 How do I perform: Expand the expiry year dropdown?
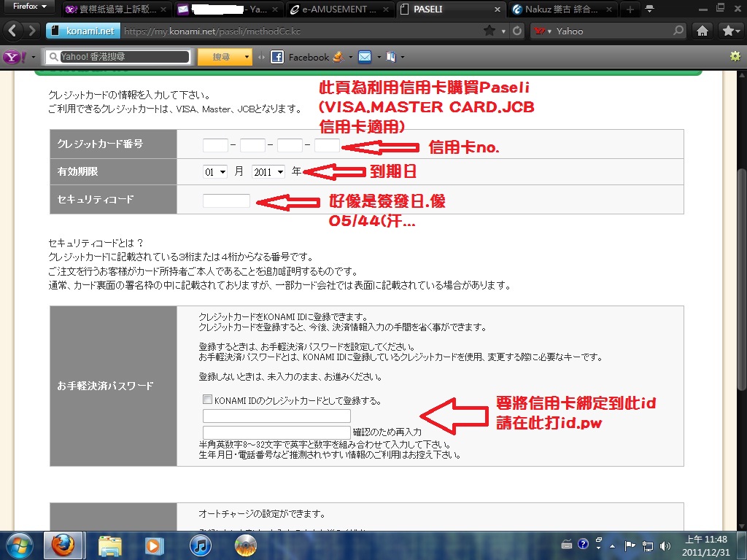268,172
